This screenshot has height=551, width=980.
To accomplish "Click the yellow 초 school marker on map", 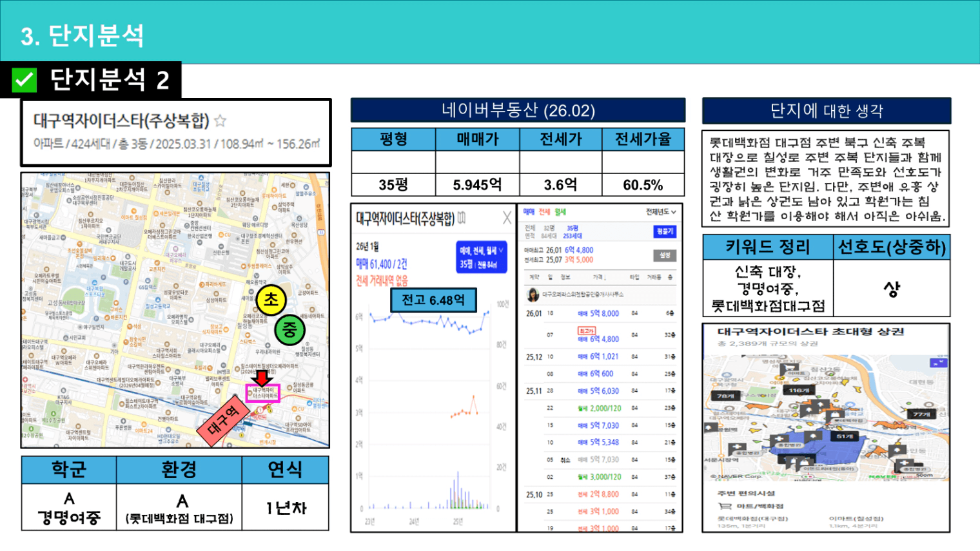I will [271, 300].
